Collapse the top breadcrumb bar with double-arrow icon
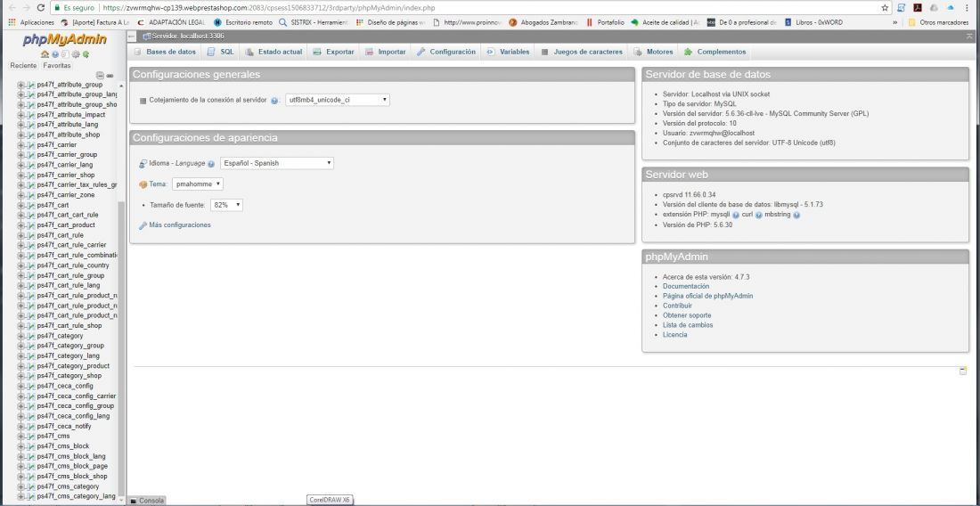This screenshot has width=980, height=506. 970,37
